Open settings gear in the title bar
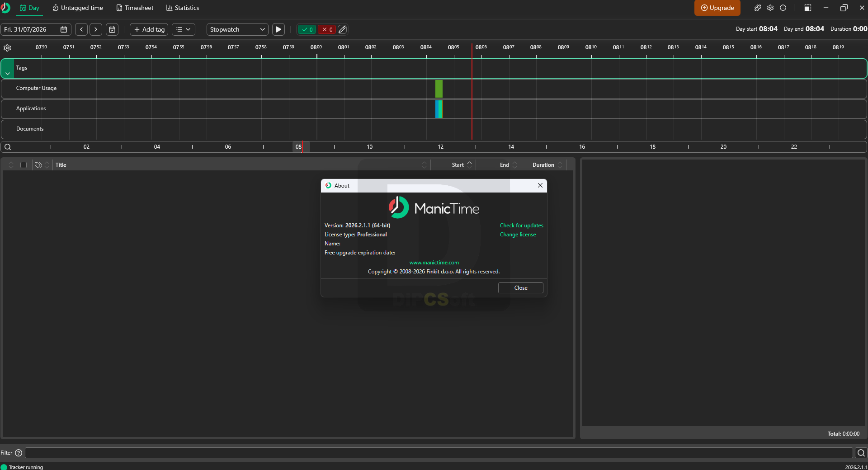 pos(770,8)
